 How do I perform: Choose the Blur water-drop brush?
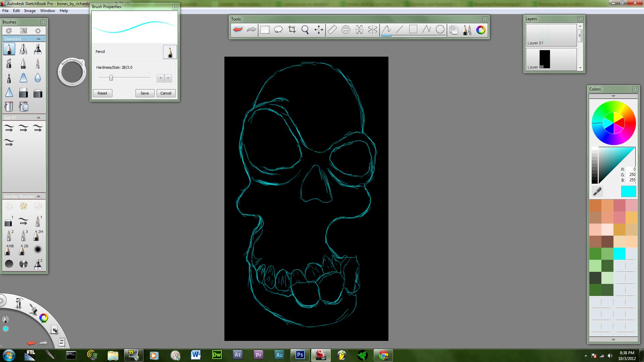tap(38, 78)
